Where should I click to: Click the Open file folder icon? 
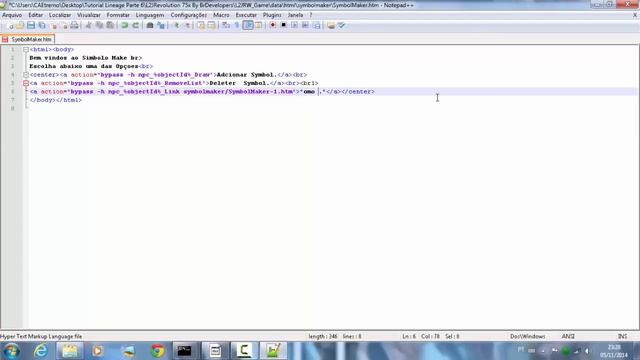[20, 25]
